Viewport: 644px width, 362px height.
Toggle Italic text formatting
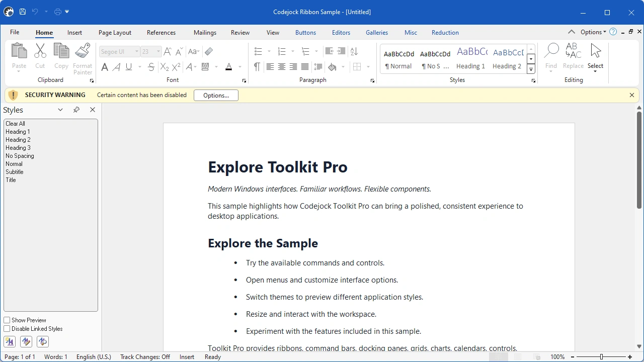(116, 67)
